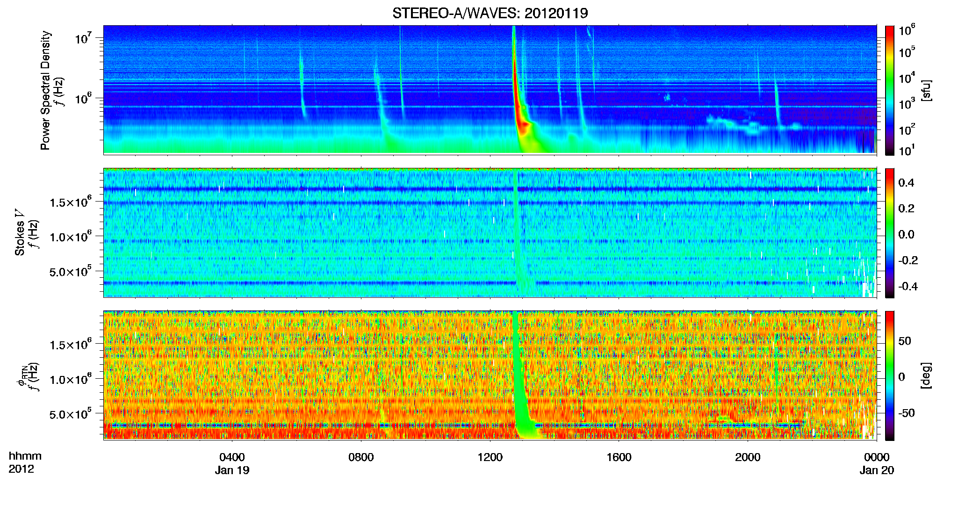The width and height of the screenshot is (980, 505).
Task: Click the degrees color bar of the bottom panel
Action: coord(889,375)
